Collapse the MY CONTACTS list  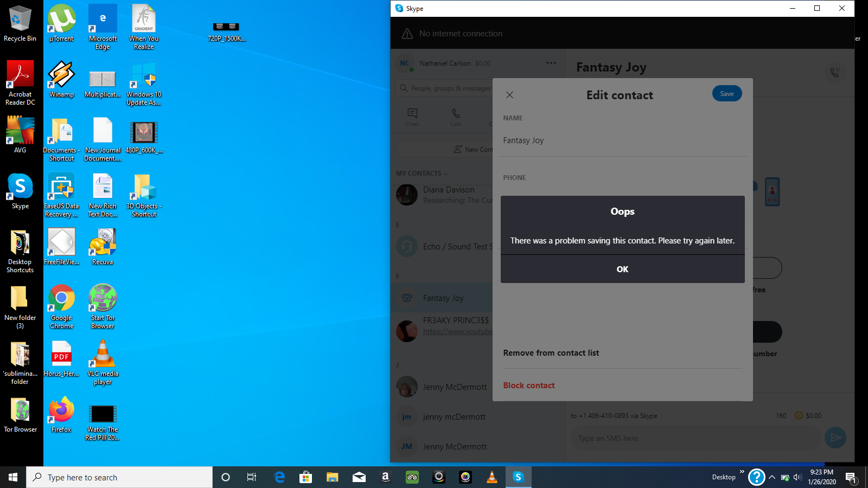423,174
